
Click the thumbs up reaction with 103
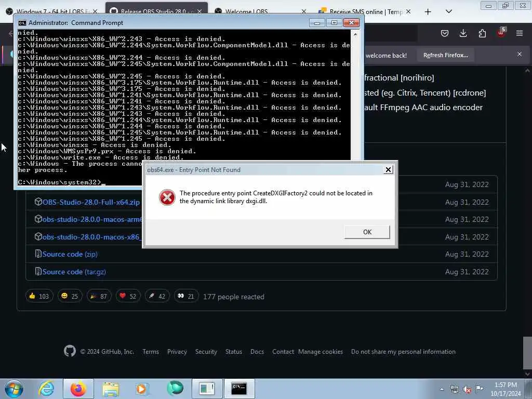[x=39, y=296]
